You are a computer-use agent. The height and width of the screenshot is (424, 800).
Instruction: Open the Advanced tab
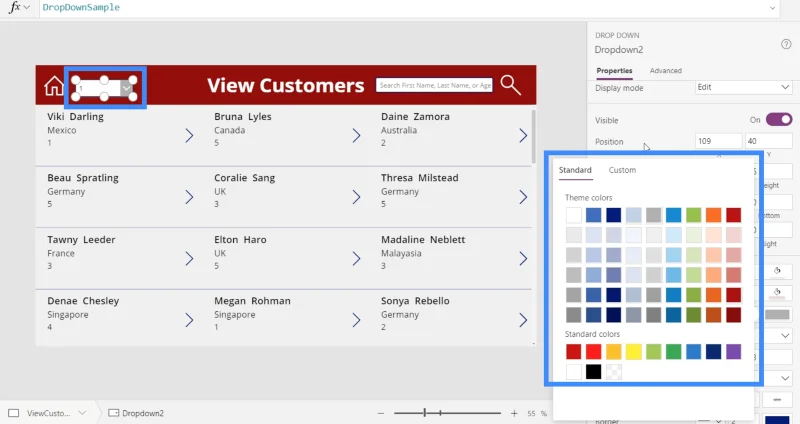click(665, 70)
